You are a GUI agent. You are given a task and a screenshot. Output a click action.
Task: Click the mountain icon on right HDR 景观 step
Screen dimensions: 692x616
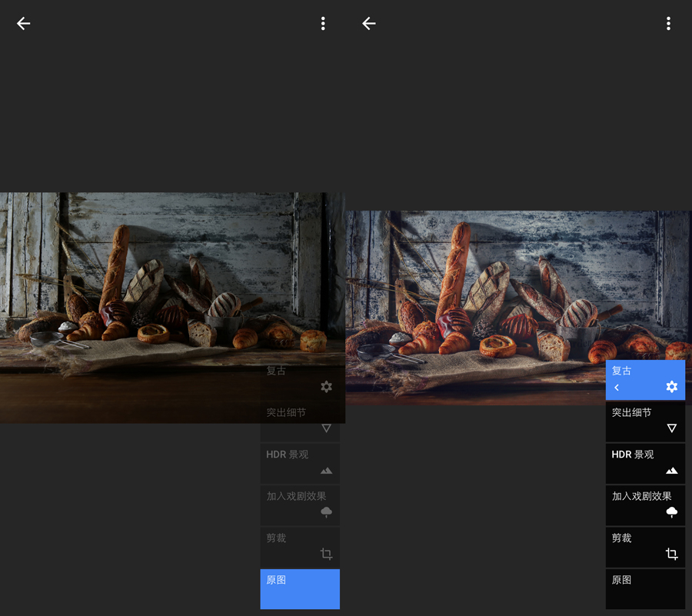tap(671, 471)
